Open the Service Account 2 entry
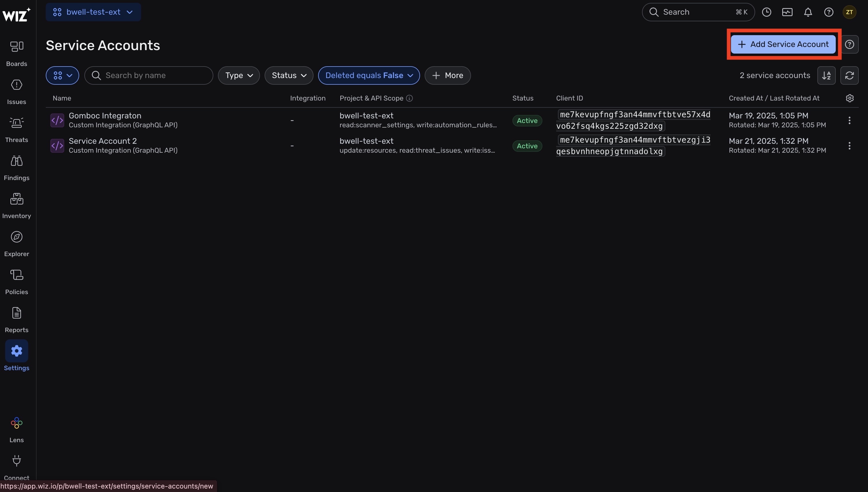 pyautogui.click(x=102, y=141)
